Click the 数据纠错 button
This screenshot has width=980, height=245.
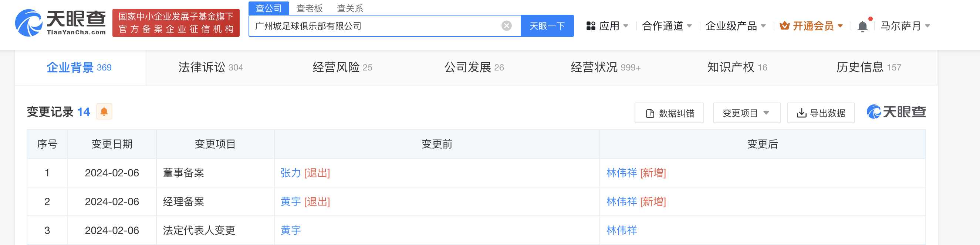click(669, 113)
